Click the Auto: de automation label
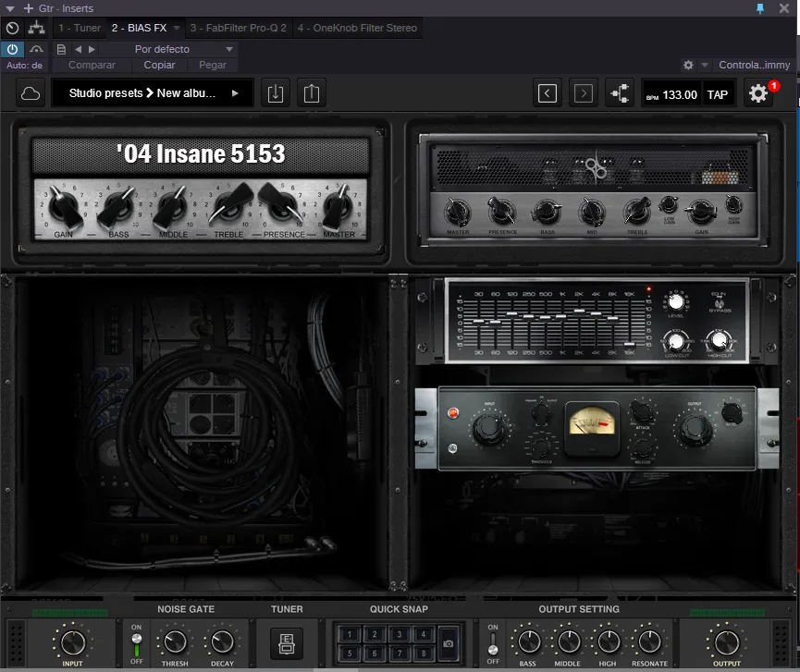This screenshot has height=672, width=800. tap(24, 66)
